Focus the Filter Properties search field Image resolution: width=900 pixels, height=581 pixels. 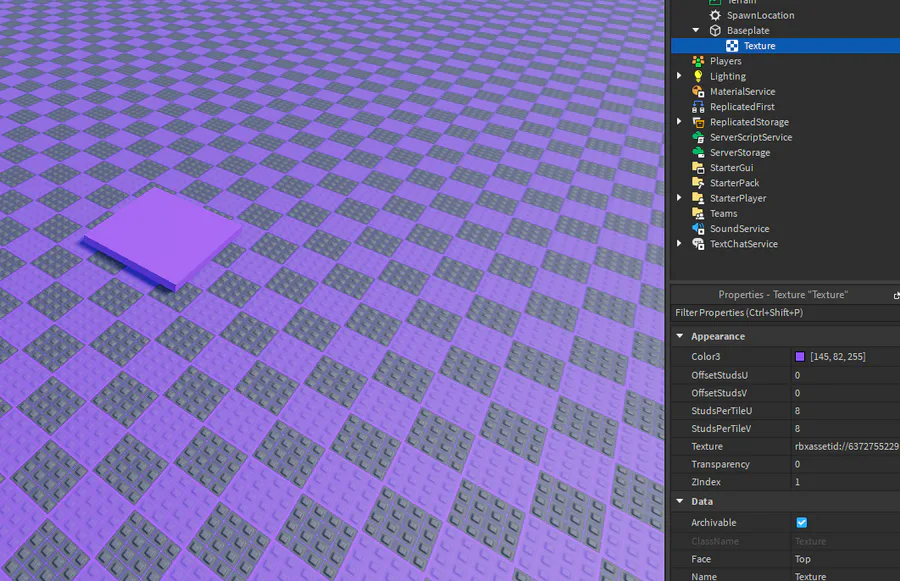(x=785, y=313)
